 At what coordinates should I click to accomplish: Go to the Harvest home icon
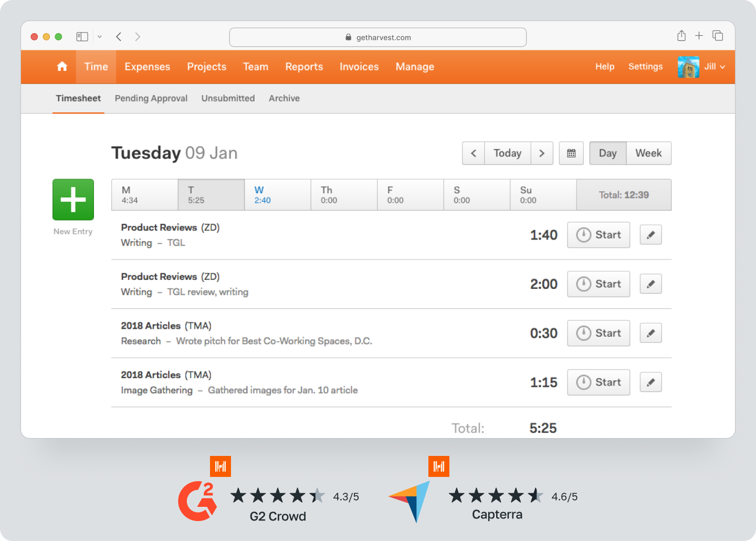62,67
